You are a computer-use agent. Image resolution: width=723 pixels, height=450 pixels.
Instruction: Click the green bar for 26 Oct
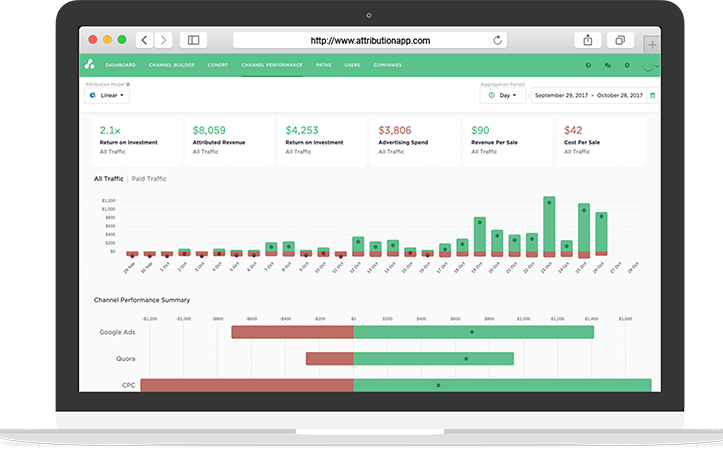[x=601, y=232]
